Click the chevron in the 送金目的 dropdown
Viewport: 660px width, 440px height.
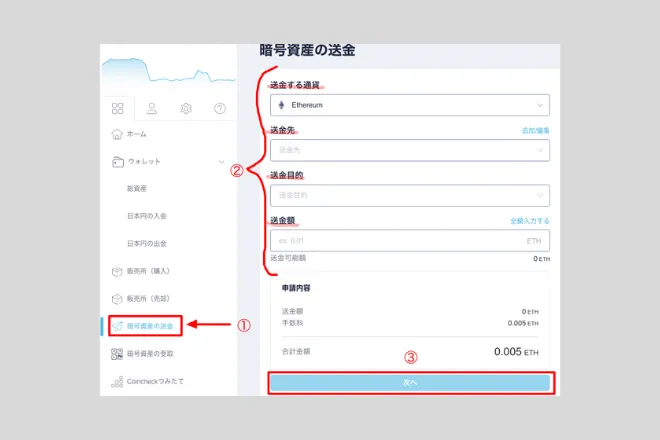click(x=540, y=195)
